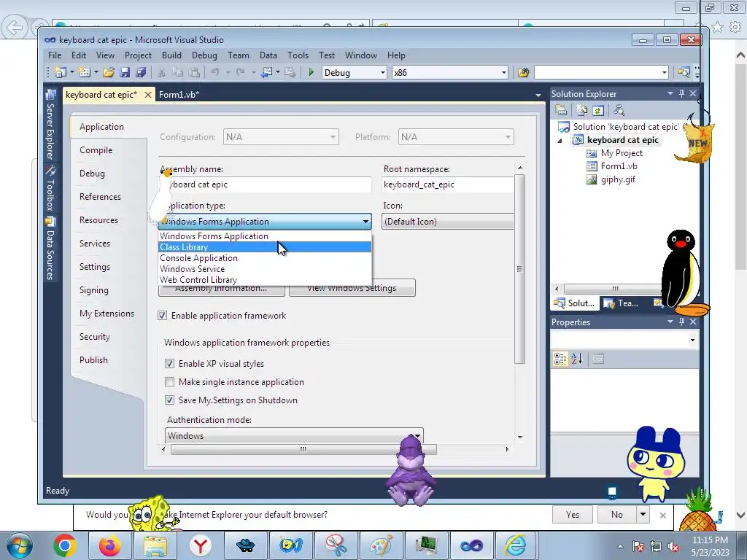Choose Console Application in the dropdown list
The width and height of the screenshot is (747, 560).
point(265,258)
